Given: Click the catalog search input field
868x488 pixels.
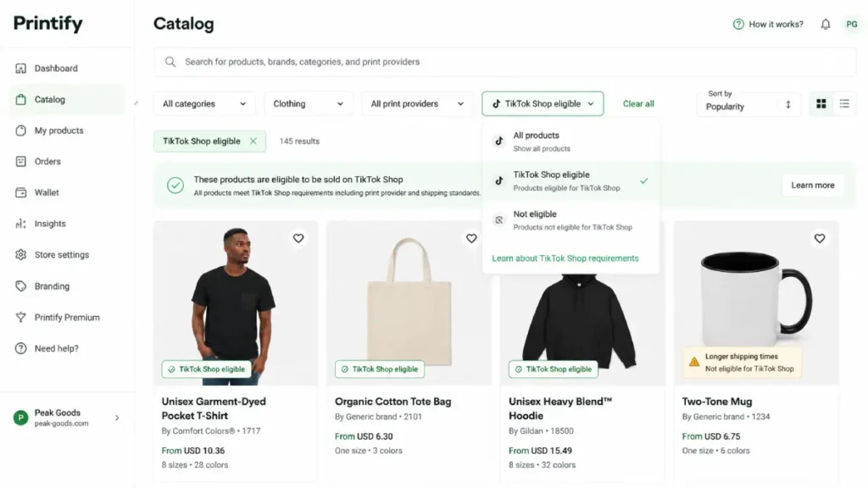Looking at the screenshot, I should 505,62.
